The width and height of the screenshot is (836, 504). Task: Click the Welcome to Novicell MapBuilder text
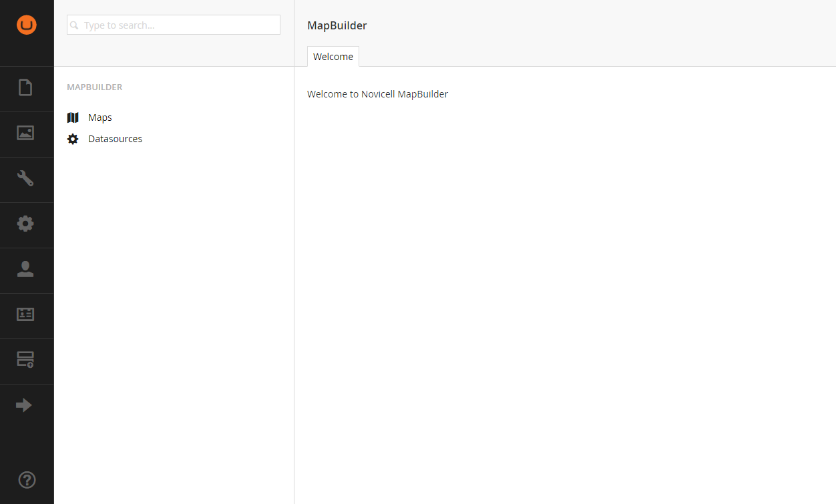click(x=377, y=94)
